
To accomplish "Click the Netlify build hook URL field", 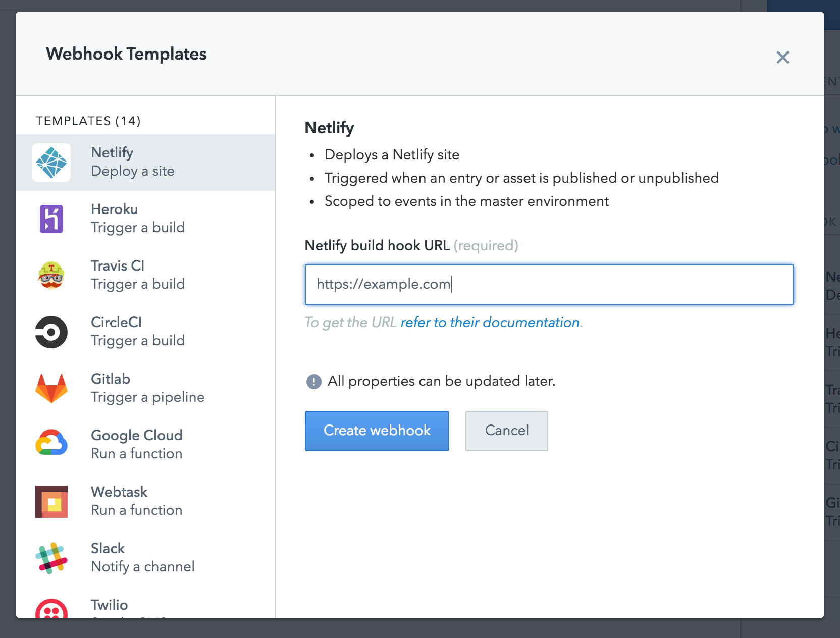I will (549, 284).
